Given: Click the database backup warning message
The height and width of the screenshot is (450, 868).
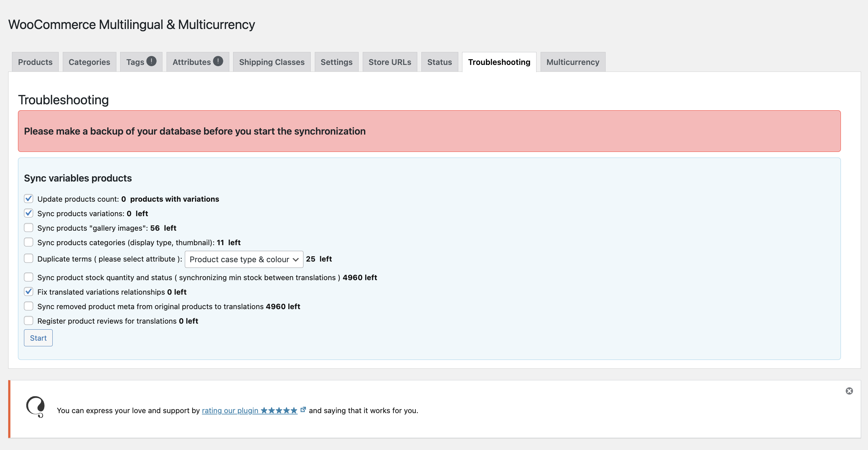Looking at the screenshot, I should tap(195, 131).
